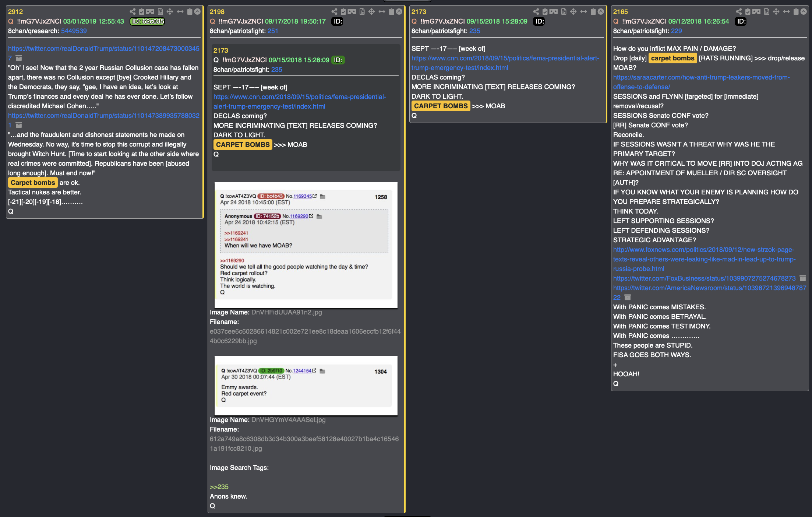Click the VR goggles icon on post 2173
The image size is (812, 517).
click(x=554, y=12)
